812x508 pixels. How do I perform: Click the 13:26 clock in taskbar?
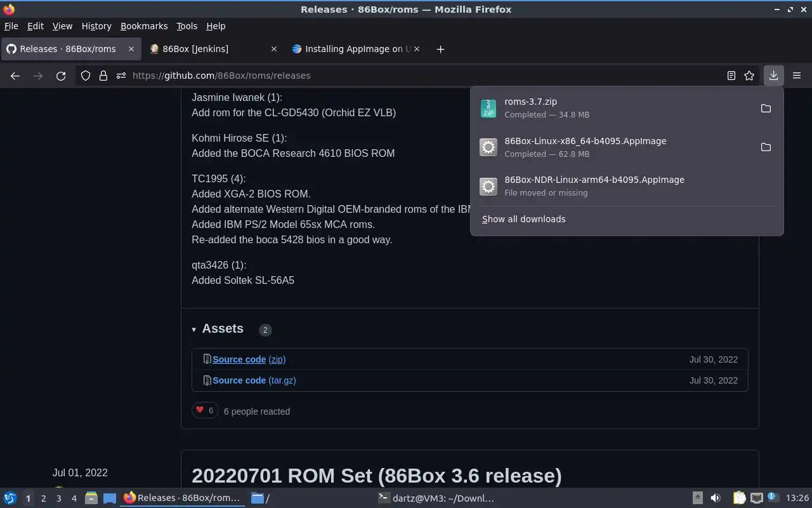coord(797,498)
